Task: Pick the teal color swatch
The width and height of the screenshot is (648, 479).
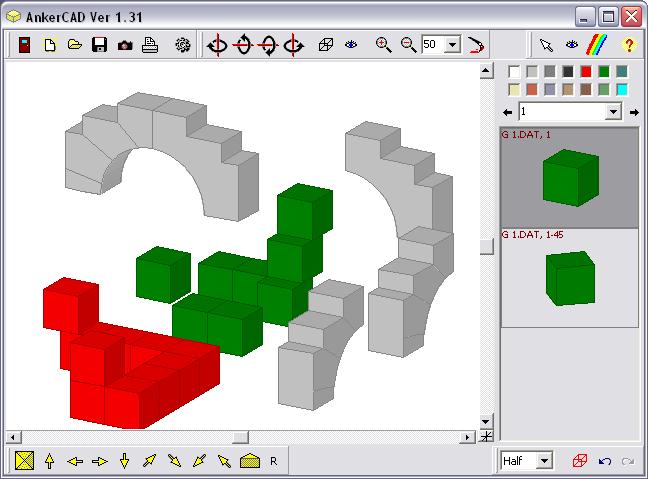Action: [x=622, y=72]
